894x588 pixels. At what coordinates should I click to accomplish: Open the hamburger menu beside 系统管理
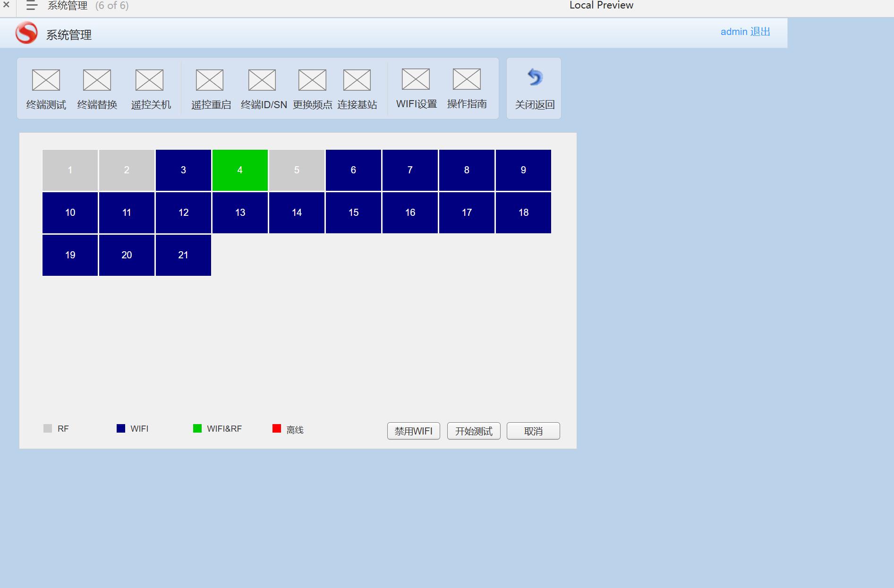[x=32, y=6]
